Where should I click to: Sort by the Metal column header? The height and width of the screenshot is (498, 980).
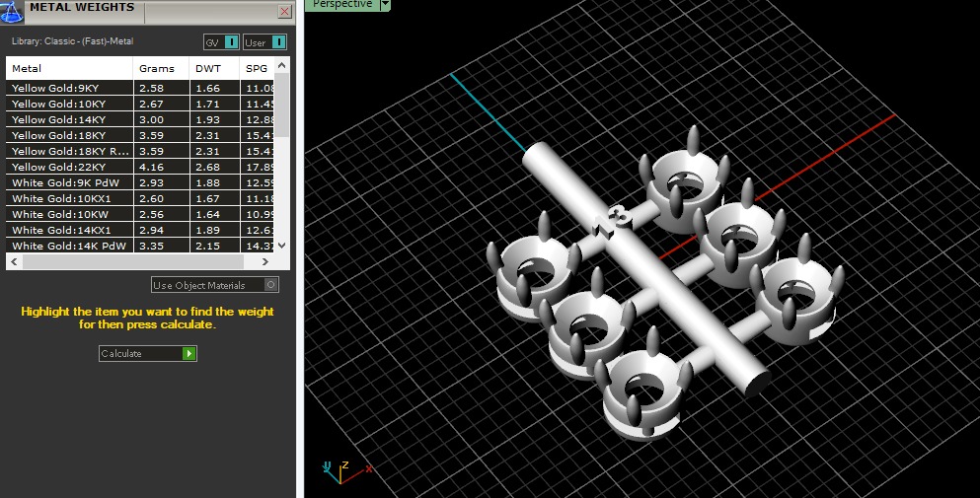tap(69, 68)
